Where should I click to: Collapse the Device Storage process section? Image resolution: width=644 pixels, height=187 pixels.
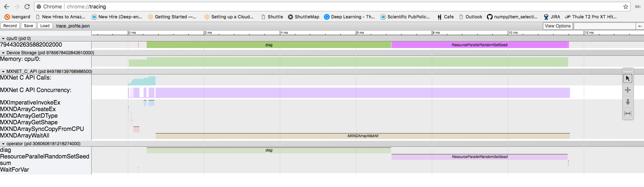[3, 53]
